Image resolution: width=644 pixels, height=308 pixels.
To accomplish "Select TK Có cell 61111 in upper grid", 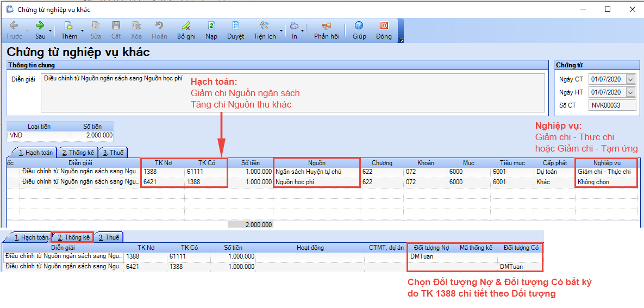I will click(x=206, y=172).
